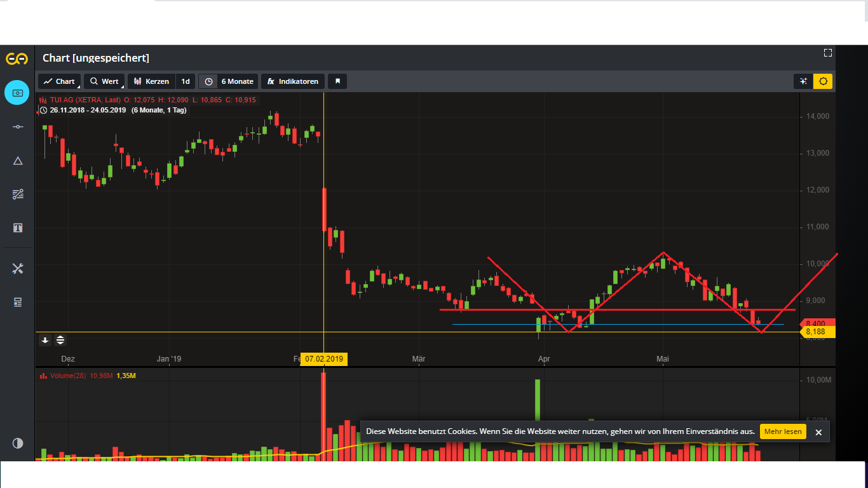
Task: Change the 1d interval setting
Action: [186, 81]
